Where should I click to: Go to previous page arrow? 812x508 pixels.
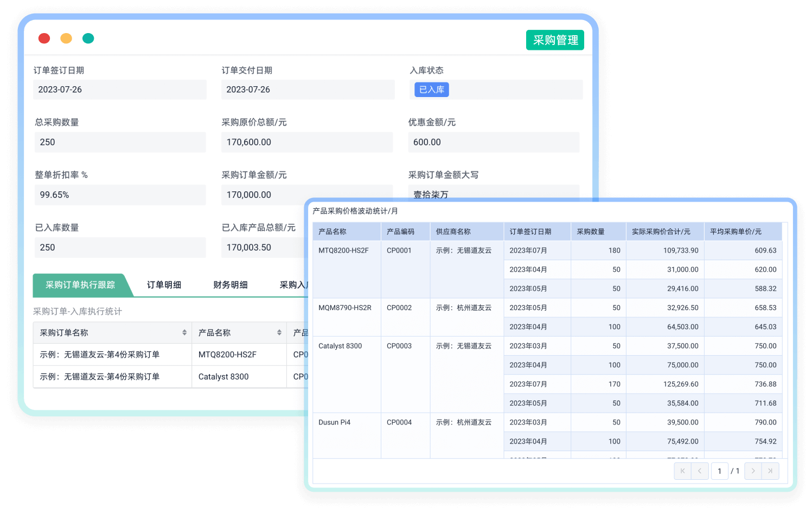[700, 471]
